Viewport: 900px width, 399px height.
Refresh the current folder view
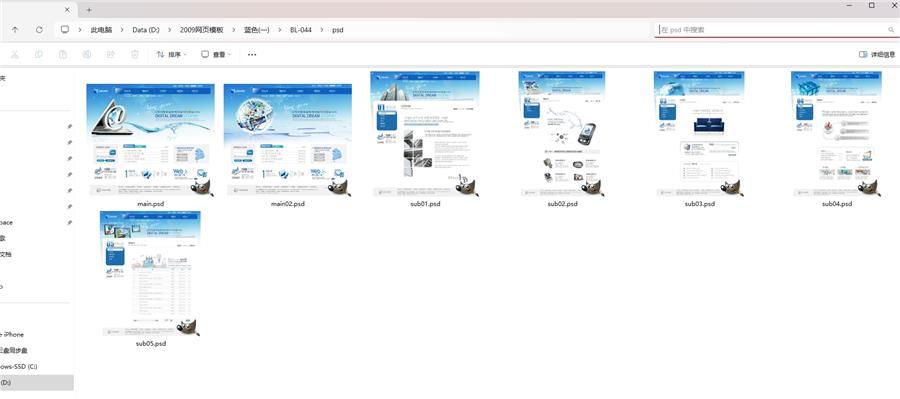tap(39, 29)
